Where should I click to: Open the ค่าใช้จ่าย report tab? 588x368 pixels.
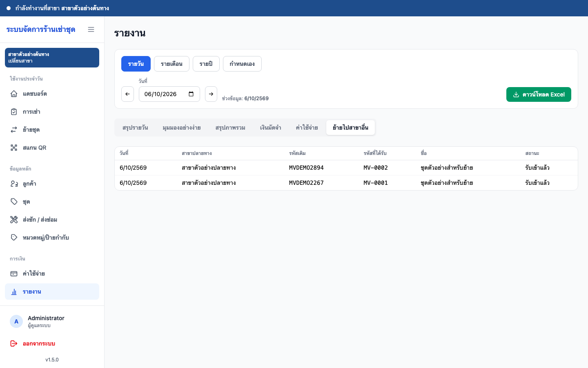(307, 128)
